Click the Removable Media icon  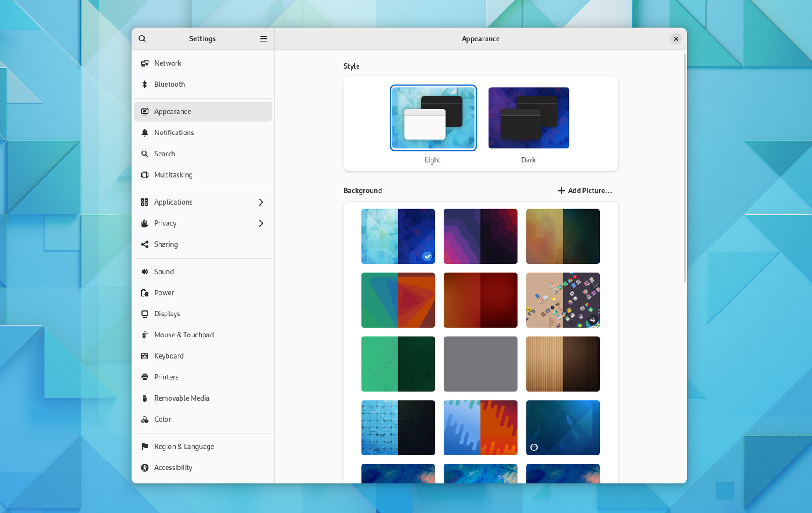click(145, 398)
